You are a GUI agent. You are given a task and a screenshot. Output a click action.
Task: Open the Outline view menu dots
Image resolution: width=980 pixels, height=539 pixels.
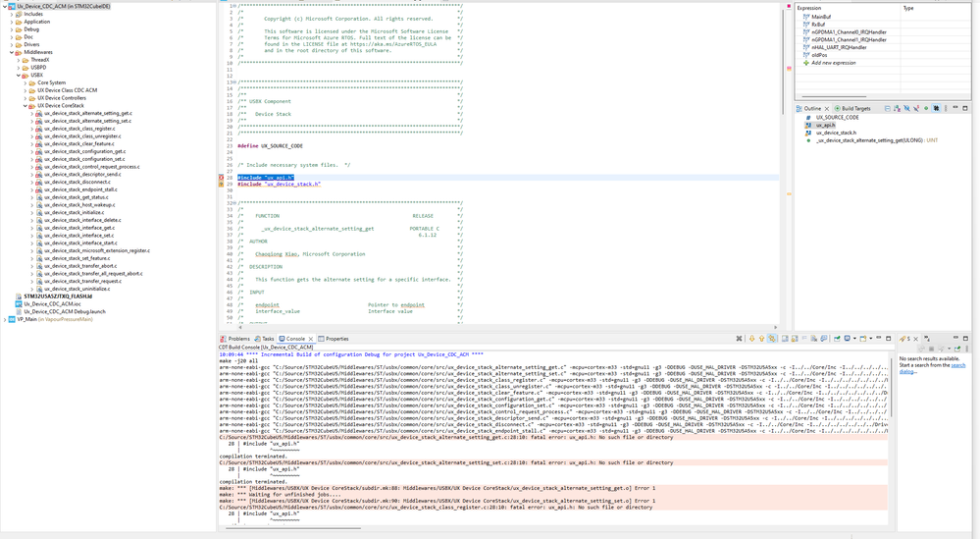(x=946, y=108)
